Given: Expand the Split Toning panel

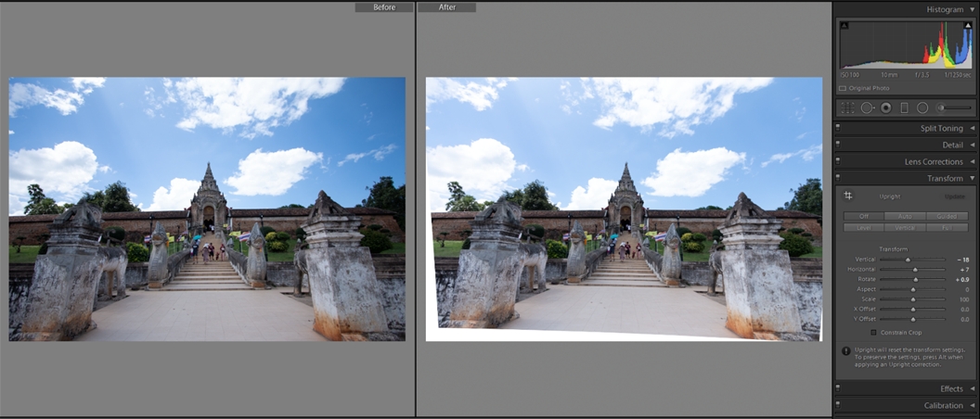Looking at the screenshot, I should point(972,128).
